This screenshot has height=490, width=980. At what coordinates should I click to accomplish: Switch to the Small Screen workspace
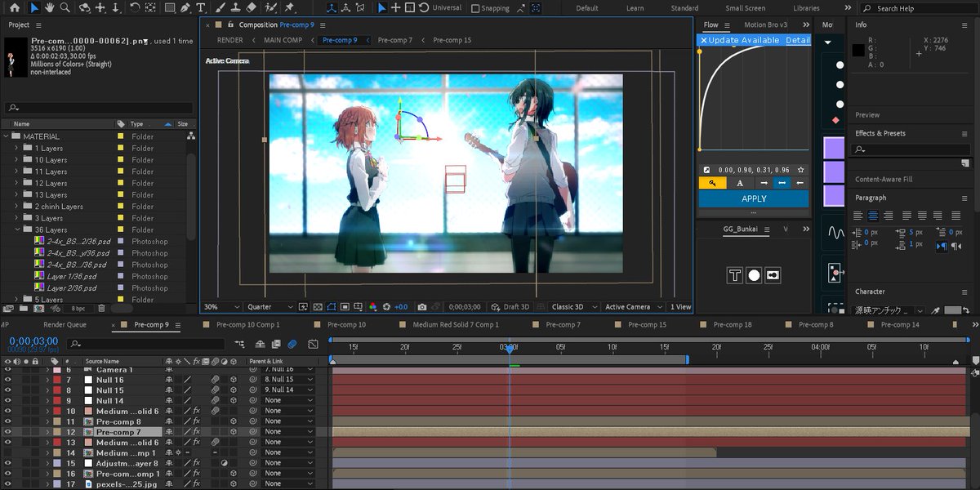tap(745, 8)
